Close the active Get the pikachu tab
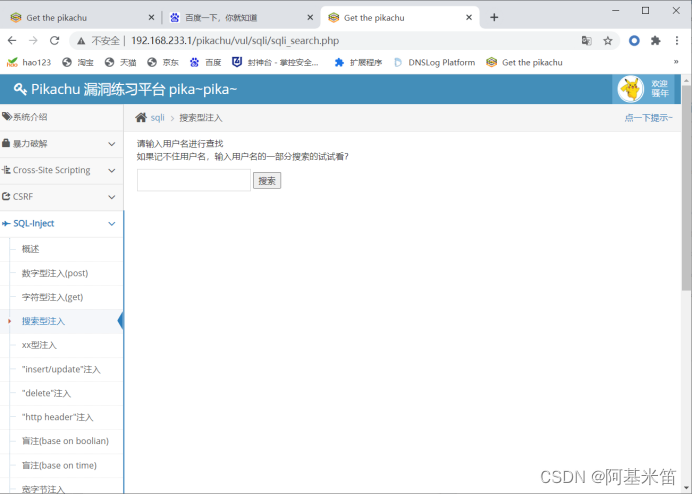 [469, 18]
